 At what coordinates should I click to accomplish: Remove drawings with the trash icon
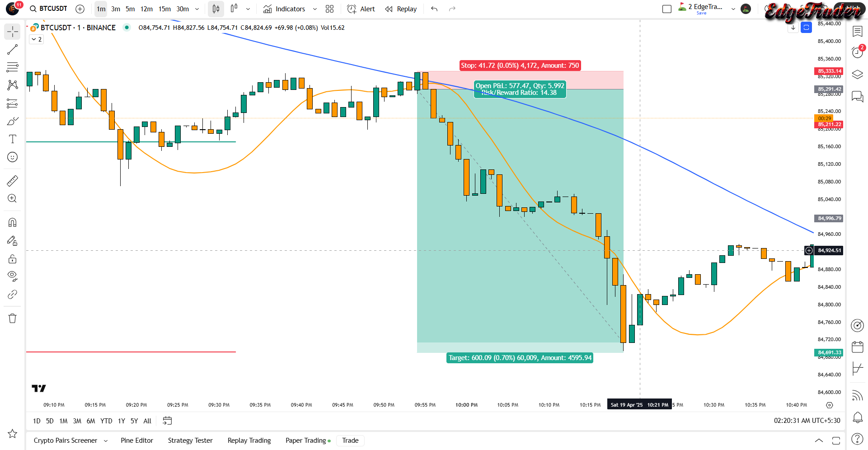12,319
